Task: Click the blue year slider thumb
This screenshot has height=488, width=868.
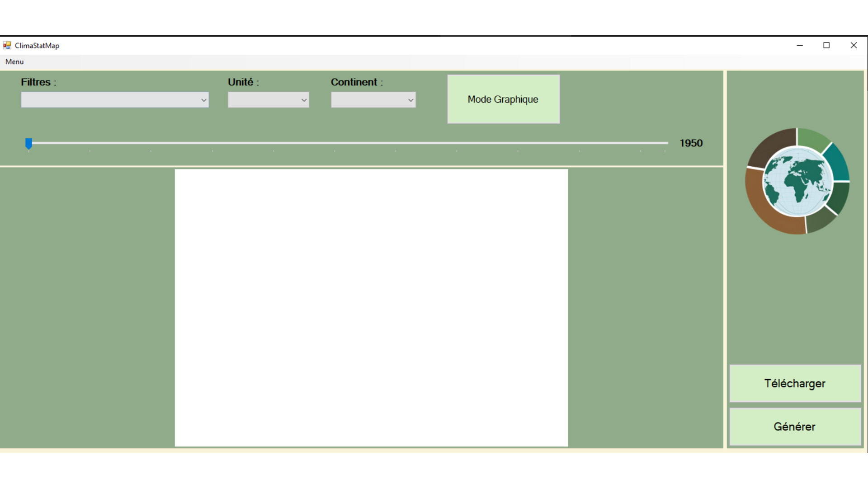Action: tap(28, 143)
